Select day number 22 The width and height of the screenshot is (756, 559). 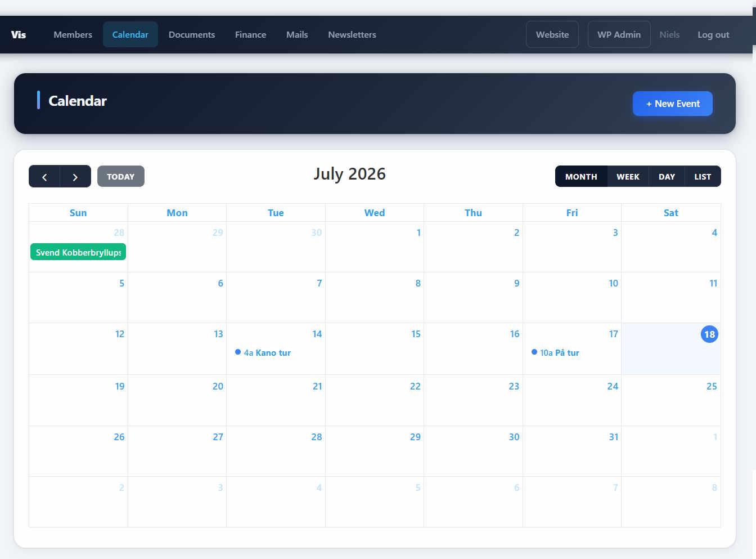pos(415,386)
